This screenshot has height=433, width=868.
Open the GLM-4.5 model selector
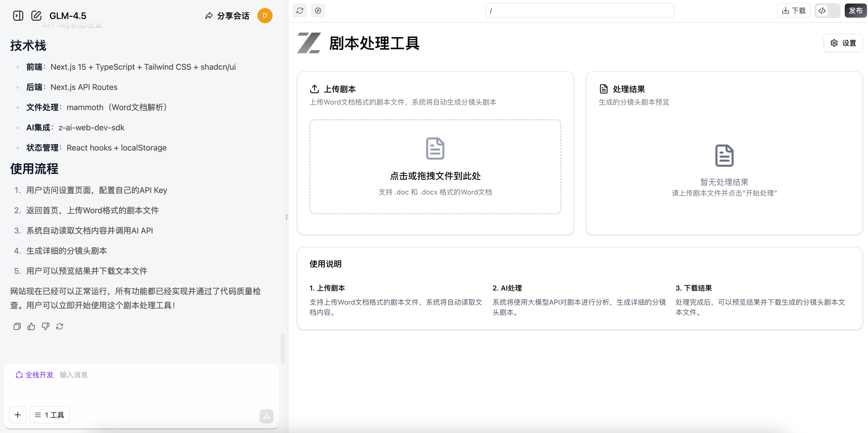click(x=68, y=15)
